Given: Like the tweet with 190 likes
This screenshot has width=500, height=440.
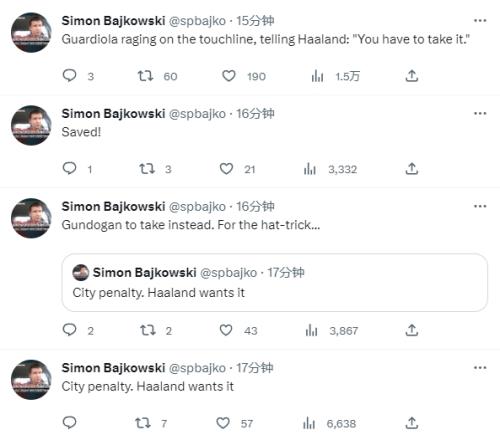Looking at the screenshot, I should coord(229,76).
